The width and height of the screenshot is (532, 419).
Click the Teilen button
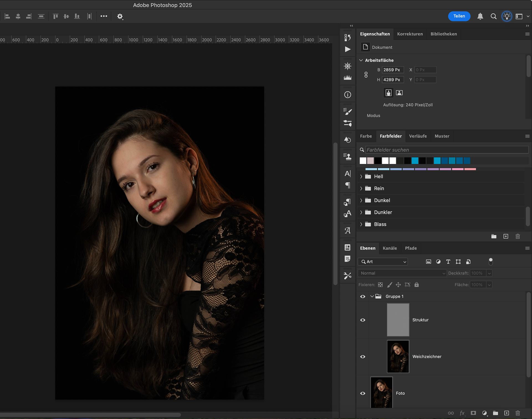459,16
